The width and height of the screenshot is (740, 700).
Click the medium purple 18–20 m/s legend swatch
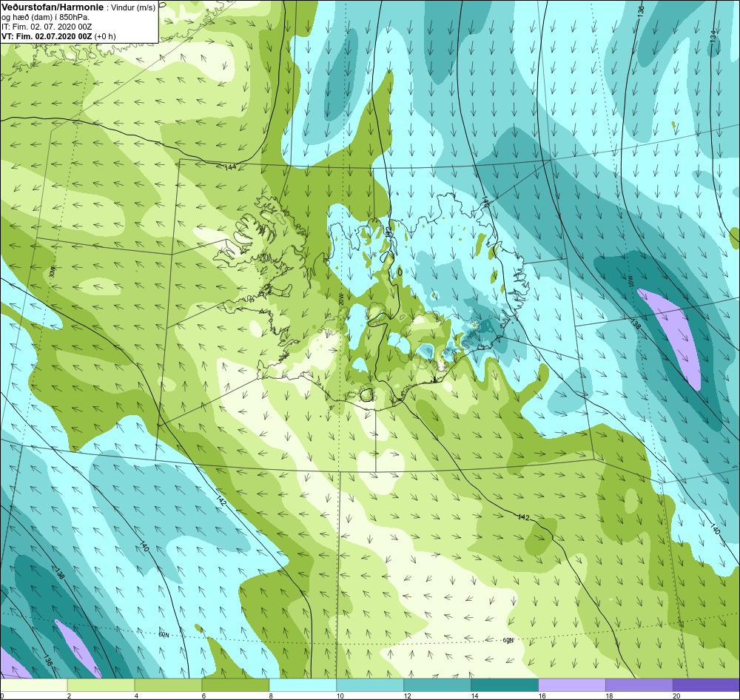tap(639, 685)
